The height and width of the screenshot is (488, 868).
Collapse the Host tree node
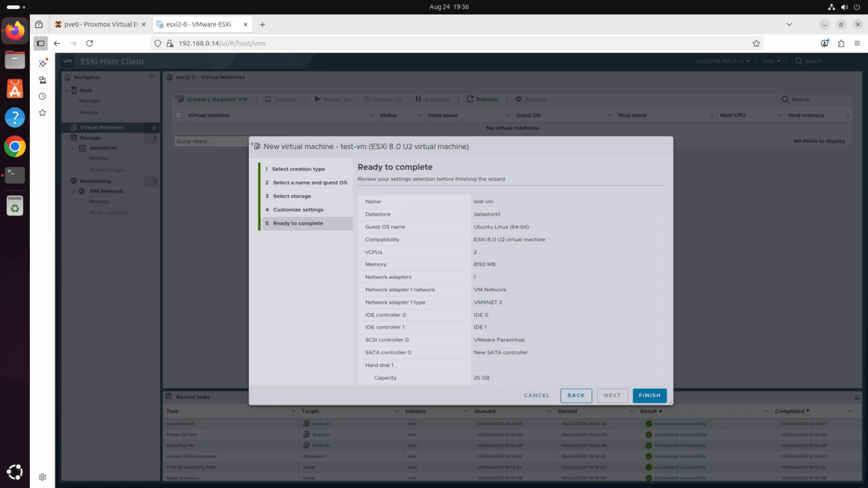pos(66,90)
